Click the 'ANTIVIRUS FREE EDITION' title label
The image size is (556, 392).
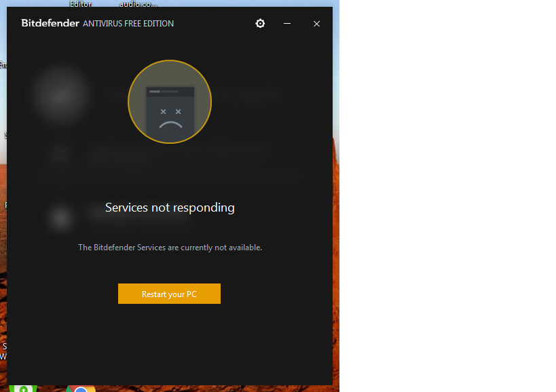(x=128, y=24)
